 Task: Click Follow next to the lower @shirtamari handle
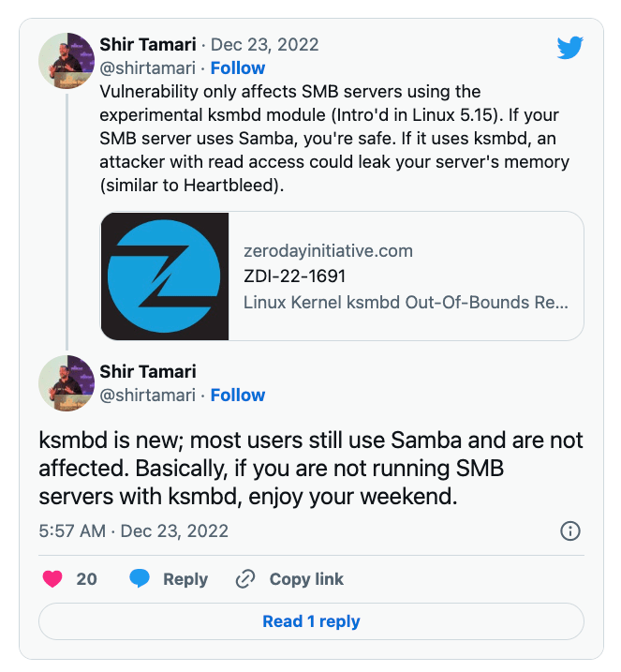(238, 395)
